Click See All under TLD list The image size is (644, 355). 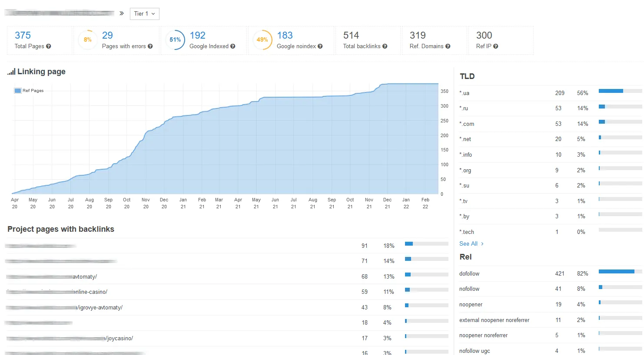point(468,244)
